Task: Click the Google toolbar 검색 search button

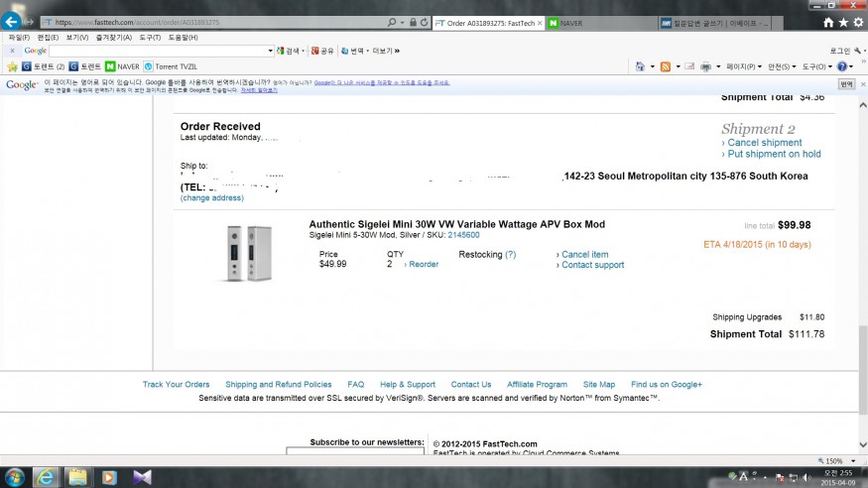Action: click(x=291, y=51)
